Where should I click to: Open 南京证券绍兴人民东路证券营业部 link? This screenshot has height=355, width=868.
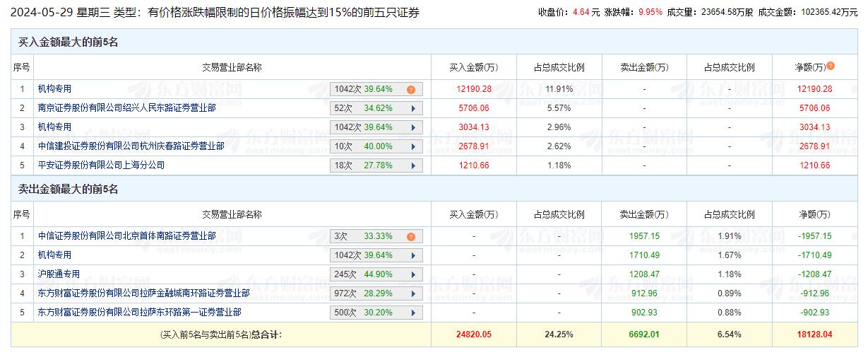pyautogui.click(x=126, y=108)
